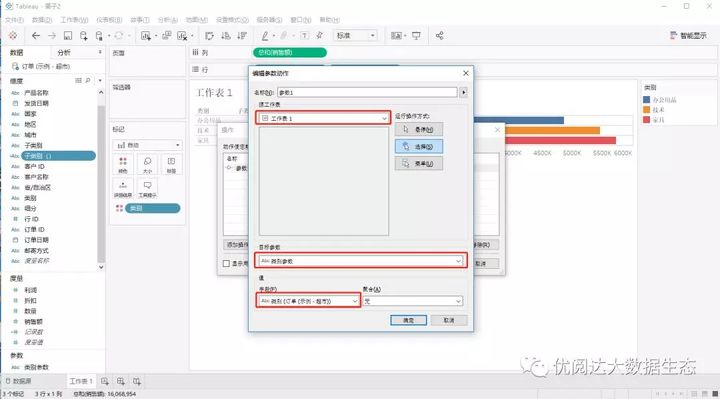Click the 取消 button in parameter action dialog
Viewport: 720px width, 399px height.
[449, 320]
